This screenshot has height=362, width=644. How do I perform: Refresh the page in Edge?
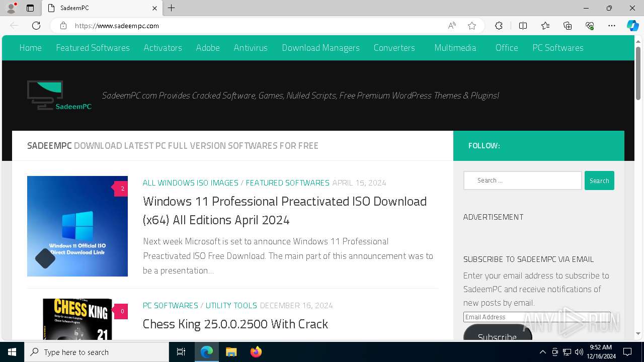point(36,26)
